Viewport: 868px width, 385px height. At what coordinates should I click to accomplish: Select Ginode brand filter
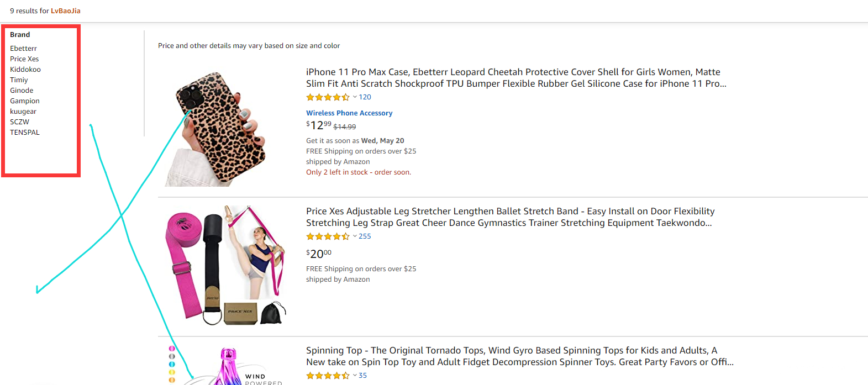point(22,91)
